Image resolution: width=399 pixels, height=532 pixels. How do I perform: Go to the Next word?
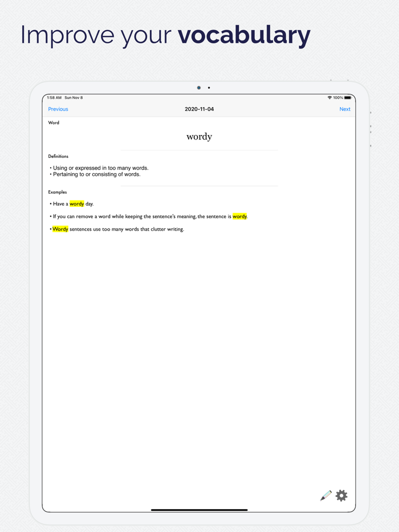pyautogui.click(x=345, y=109)
